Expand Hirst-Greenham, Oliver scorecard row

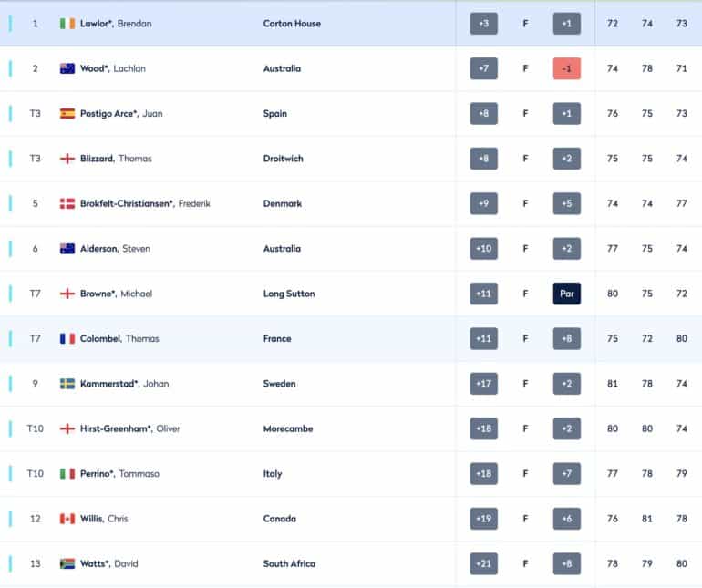(351, 428)
